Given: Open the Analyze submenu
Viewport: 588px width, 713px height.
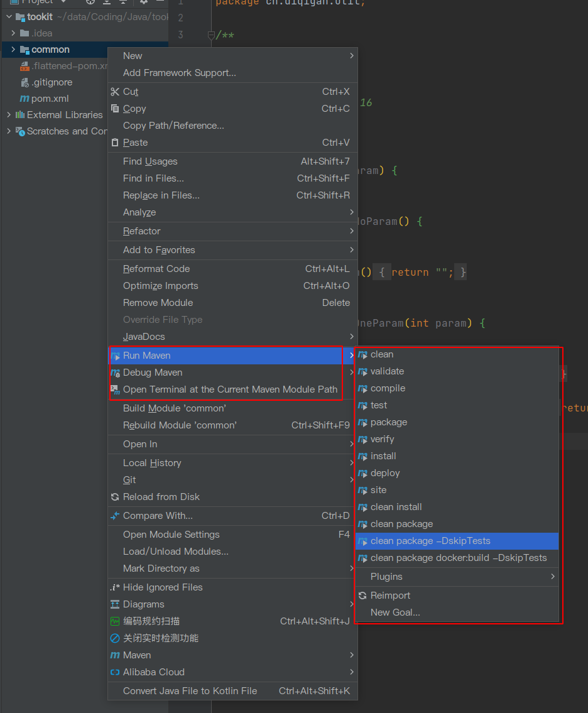Looking at the screenshot, I should click(233, 212).
